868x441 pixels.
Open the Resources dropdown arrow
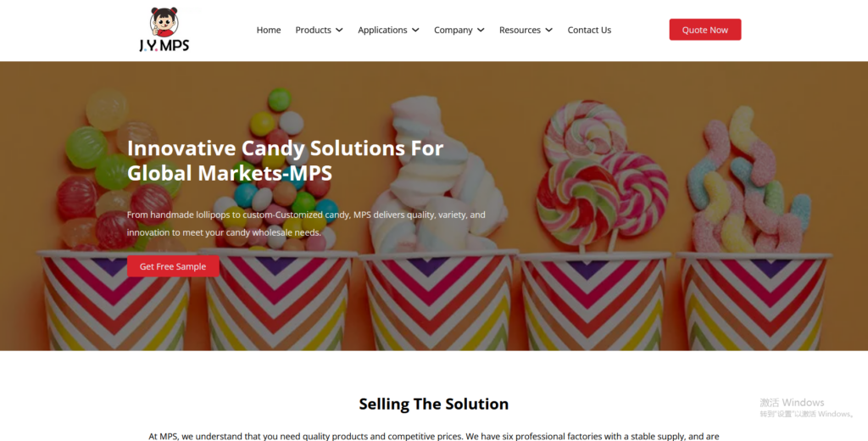[x=549, y=30]
